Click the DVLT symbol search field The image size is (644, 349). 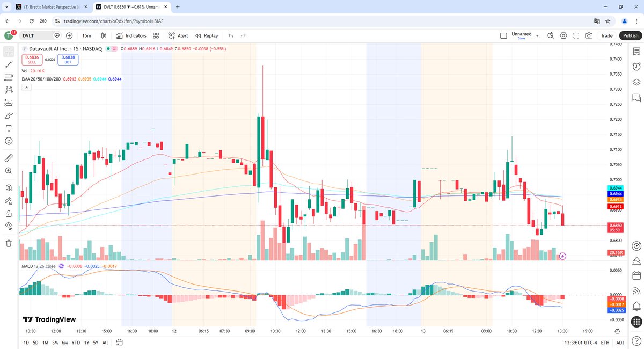(x=40, y=35)
